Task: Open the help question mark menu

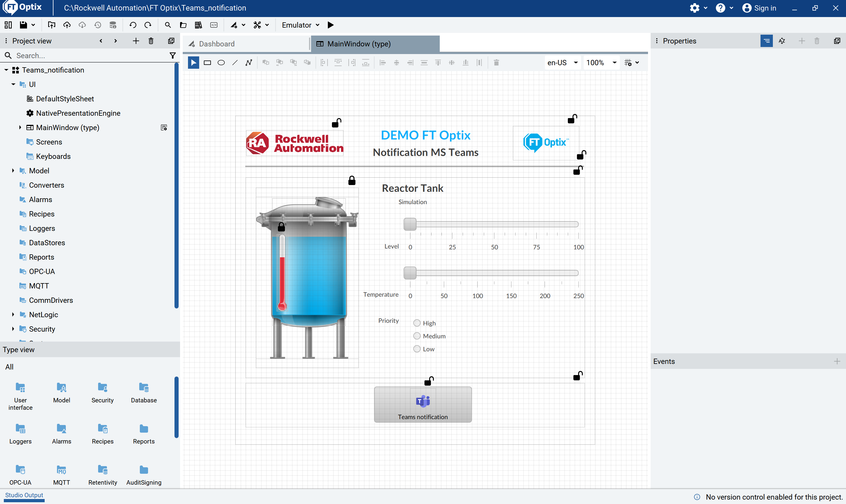Action: pos(724,8)
